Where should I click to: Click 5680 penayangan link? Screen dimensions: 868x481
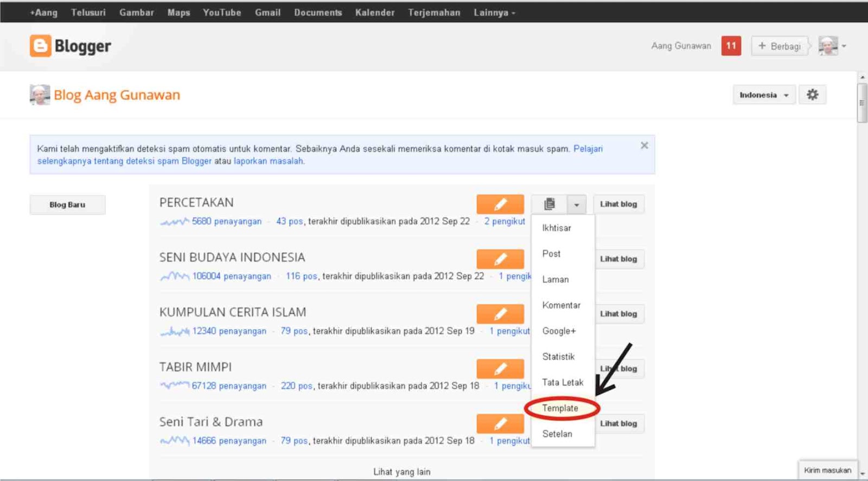227,221
